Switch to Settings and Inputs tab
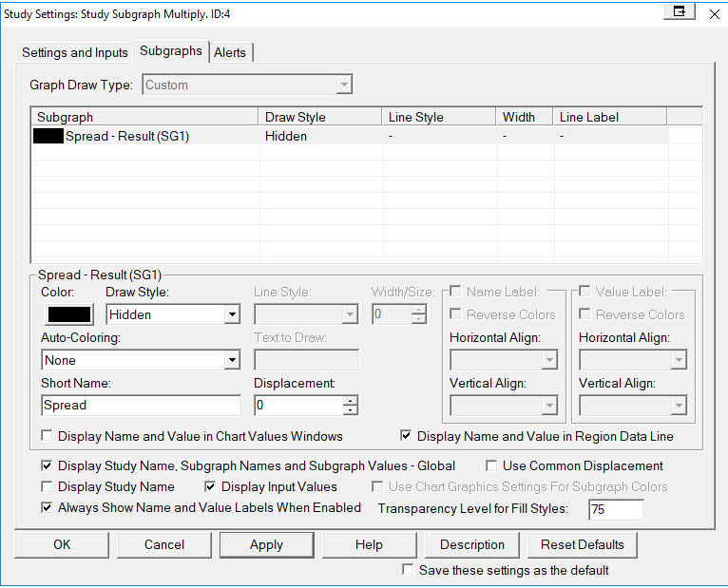Image resolution: width=728 pixels, height=588 pixels. coord(75,52)
